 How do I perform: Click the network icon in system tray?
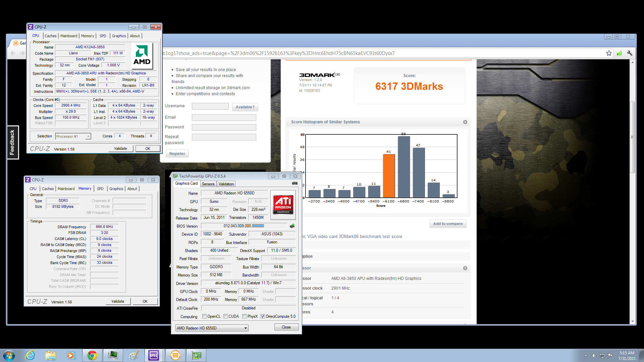(x=602, y=356)
